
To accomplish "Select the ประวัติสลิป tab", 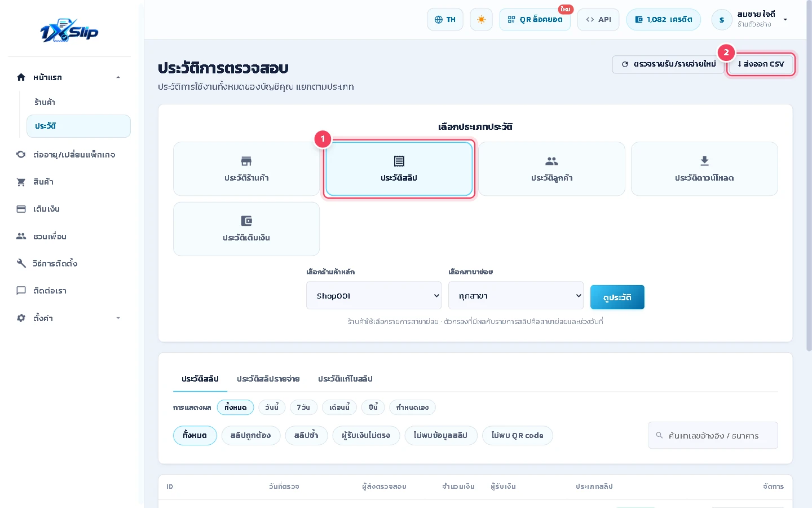I will (x=200, y=379).
